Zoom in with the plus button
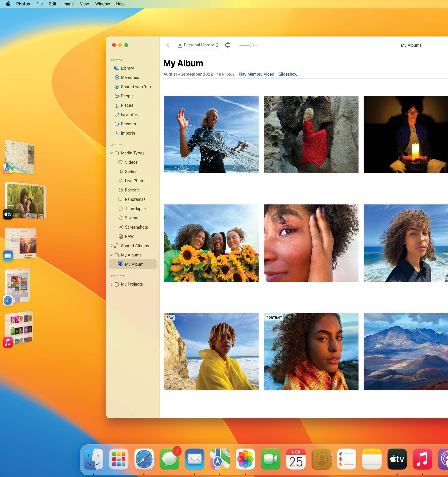The height and width of the screenshot is (477, 448). point(262,45)
